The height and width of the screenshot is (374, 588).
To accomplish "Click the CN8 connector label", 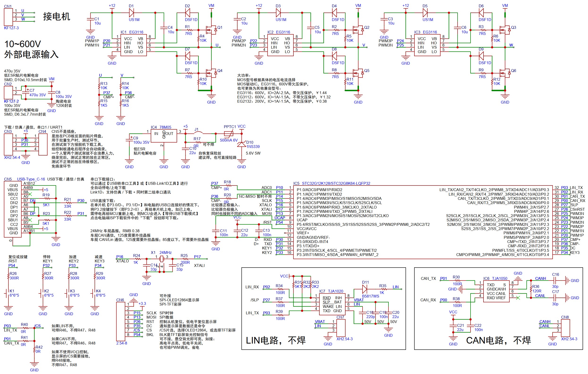I will click(x=565, y=317).
